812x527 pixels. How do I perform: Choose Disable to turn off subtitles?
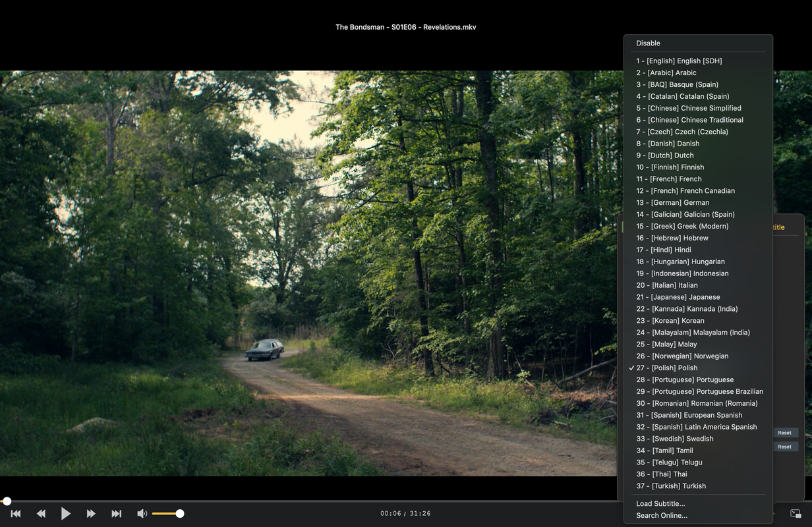tap(698, 43)
